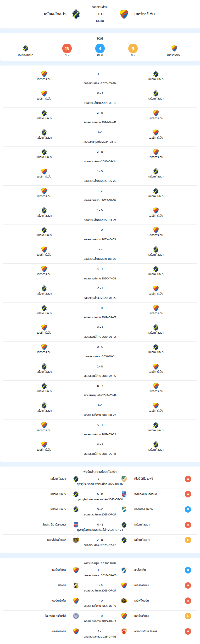200x644 pixels.
Task: Open the cup match dated 2018-03-19
Action: [x=100, y=390]
